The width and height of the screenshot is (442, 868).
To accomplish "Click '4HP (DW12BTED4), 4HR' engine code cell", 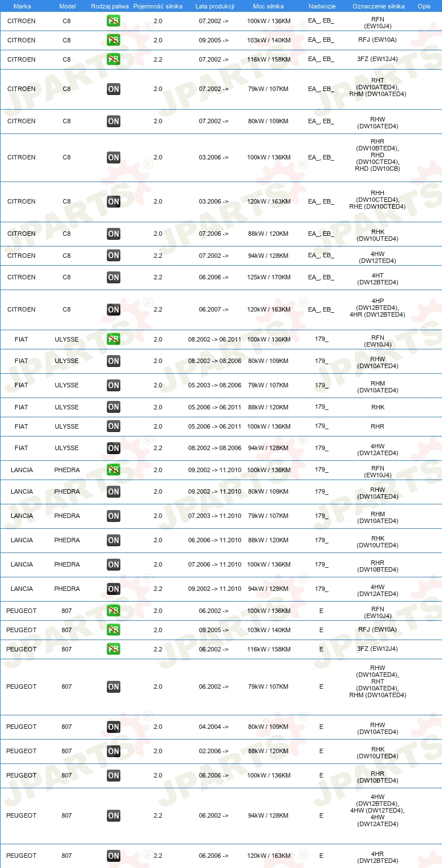I will tap(378, 308).
